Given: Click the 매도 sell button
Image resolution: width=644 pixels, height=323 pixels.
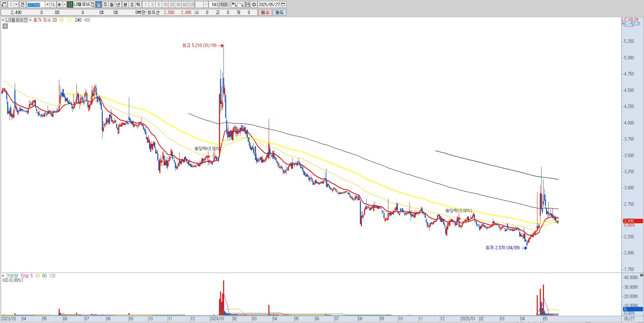Looking at the screenshot, I should (x=280, y=12).
